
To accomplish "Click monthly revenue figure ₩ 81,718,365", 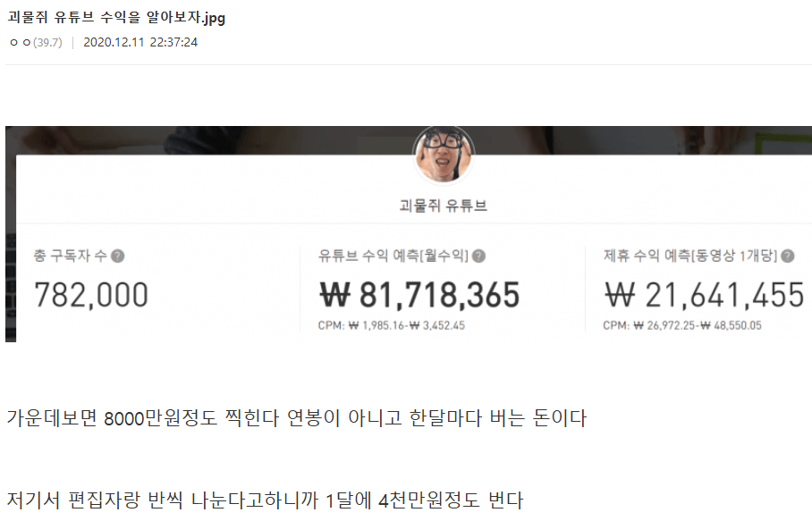I will click(419, 296).
